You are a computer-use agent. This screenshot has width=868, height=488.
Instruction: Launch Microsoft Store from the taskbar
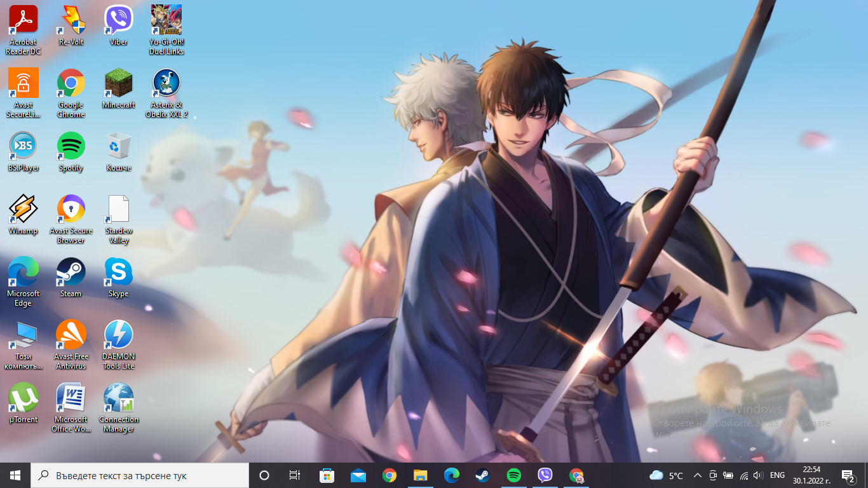tap(327, 475)
